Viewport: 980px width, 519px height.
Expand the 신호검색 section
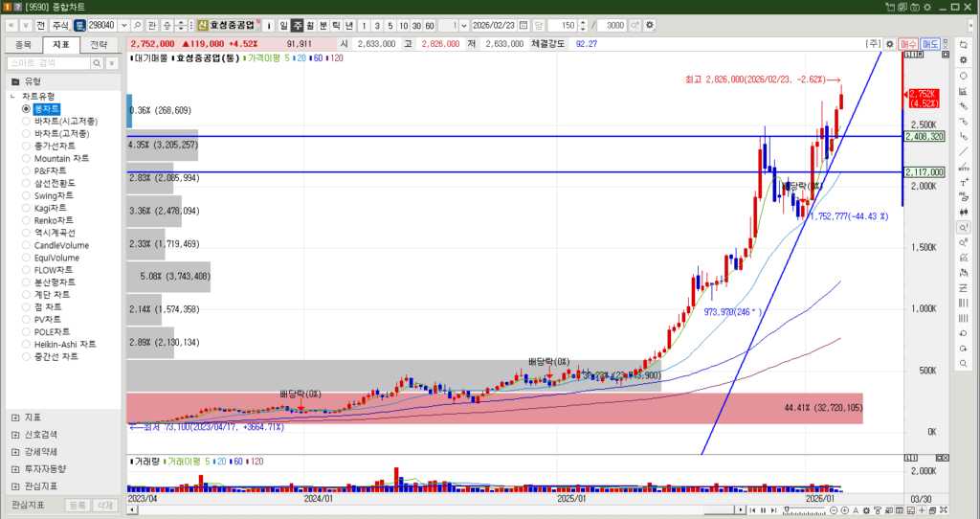click(x=14, y=434)
